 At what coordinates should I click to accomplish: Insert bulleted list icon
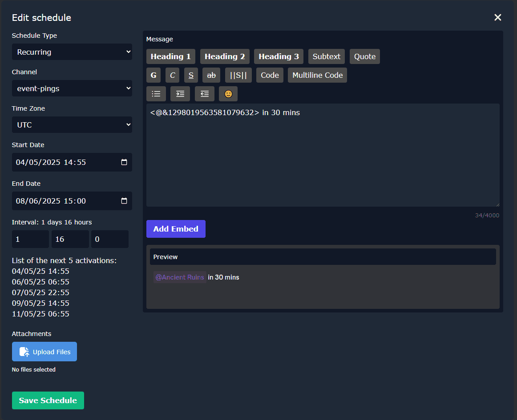click(x=156, y=94)
